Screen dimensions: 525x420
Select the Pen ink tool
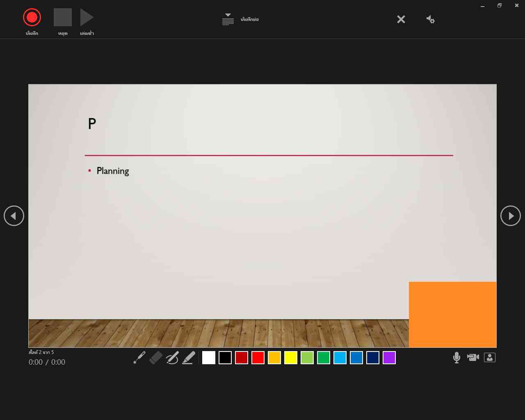click(172, 358)
